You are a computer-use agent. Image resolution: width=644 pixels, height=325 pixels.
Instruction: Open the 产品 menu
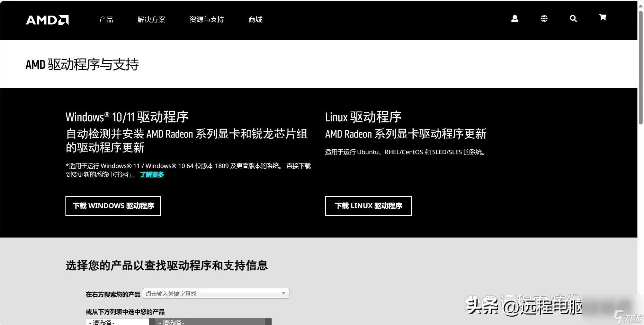[106, 20]
